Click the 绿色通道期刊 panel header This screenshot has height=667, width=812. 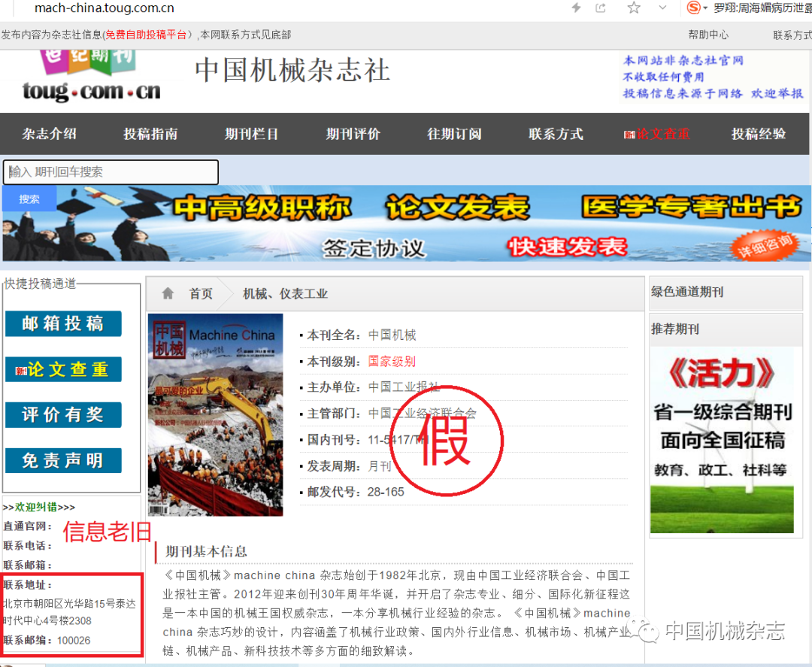726,293
